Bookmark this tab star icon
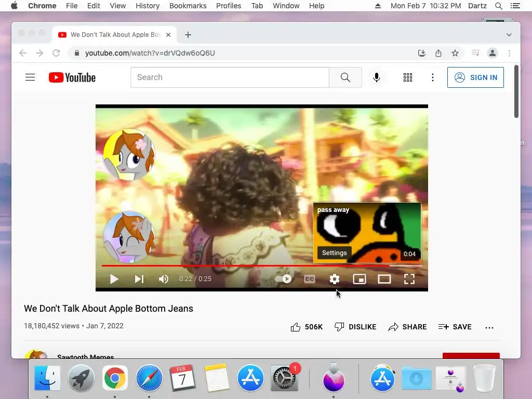Viewport: 532px width, 399px height. point(455,53)
